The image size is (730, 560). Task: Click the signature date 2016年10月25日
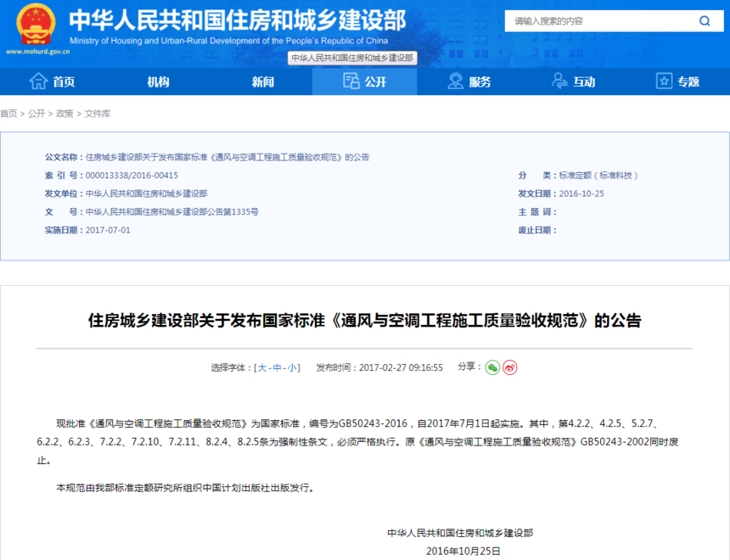point(463,552)
